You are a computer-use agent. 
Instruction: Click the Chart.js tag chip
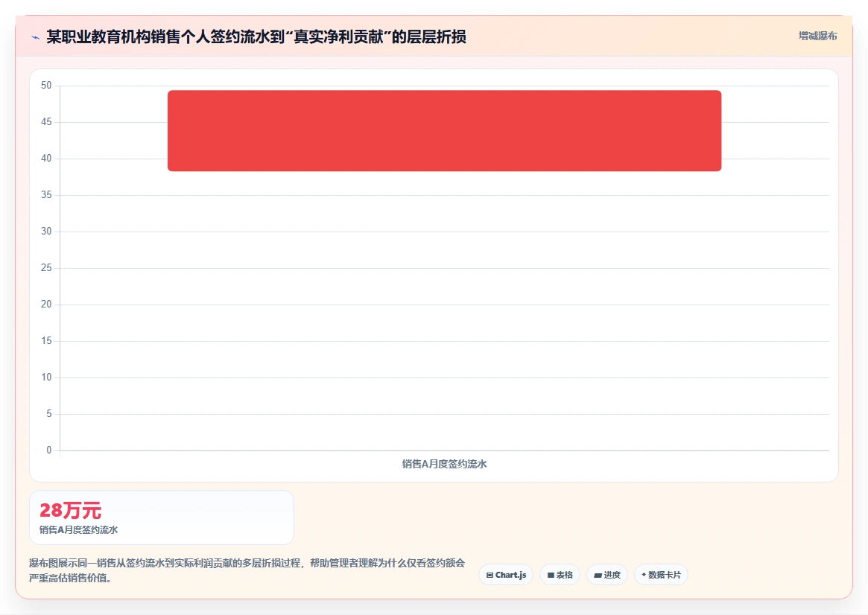click(x=506, y=575)
